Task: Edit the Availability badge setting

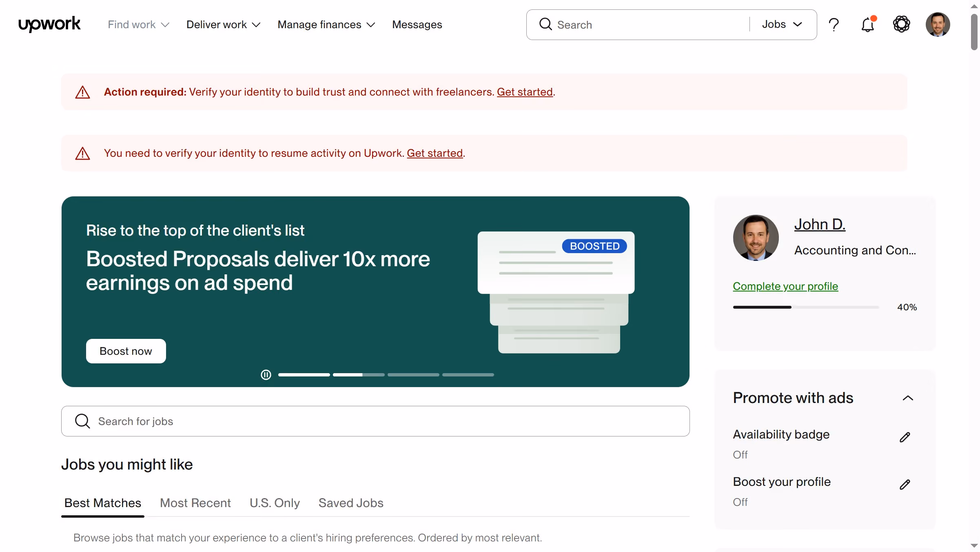Action: pyautogui.click(x=905, y=437)
